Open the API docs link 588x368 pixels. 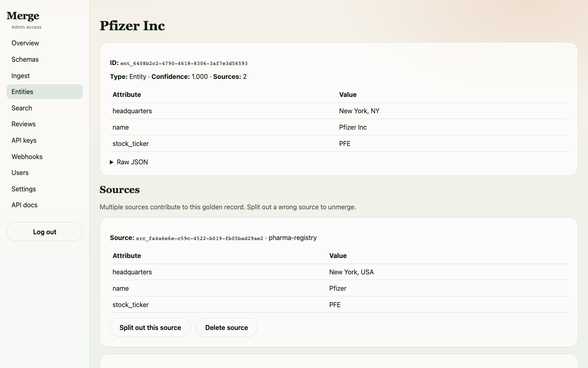click(x=45, y=205)
